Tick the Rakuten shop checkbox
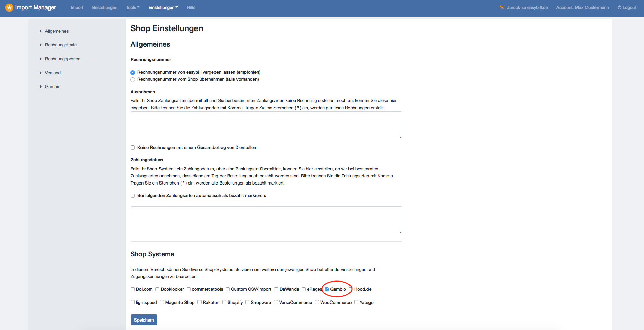Viewport: 644px width, 330px height. [200, 302]
